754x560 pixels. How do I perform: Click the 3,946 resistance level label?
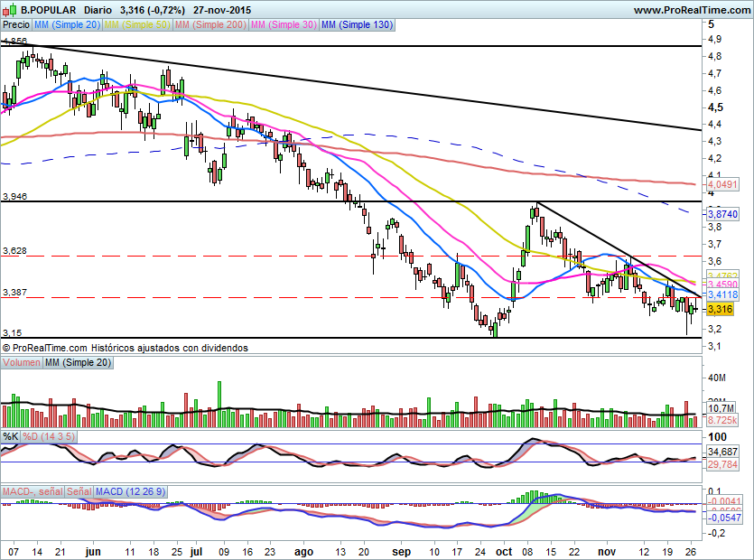coord(15,196)
